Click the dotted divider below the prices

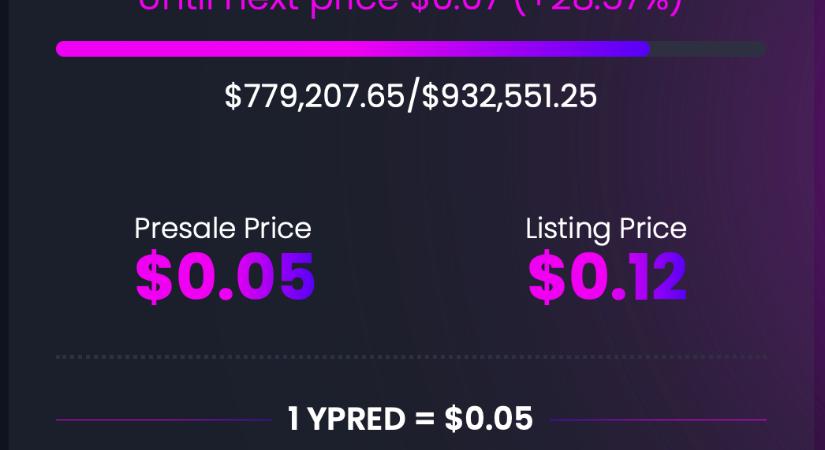(x=411, y=357)
